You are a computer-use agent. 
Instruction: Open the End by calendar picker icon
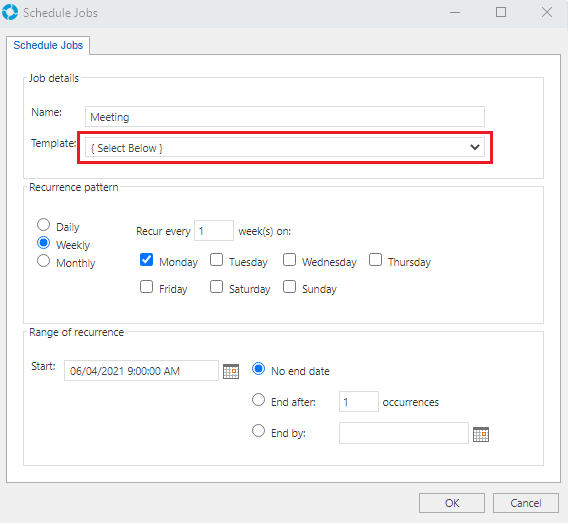coord(481,434)
